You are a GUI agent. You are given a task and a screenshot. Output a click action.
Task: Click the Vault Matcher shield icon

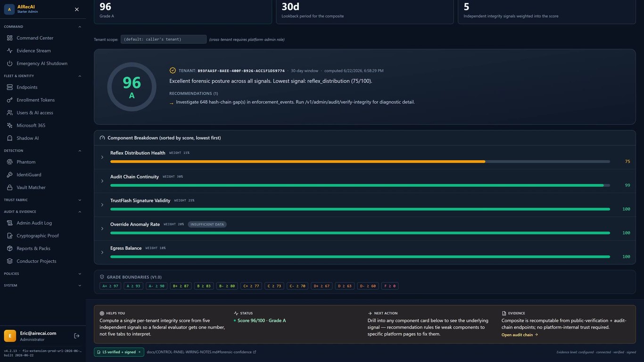point(9,187)
